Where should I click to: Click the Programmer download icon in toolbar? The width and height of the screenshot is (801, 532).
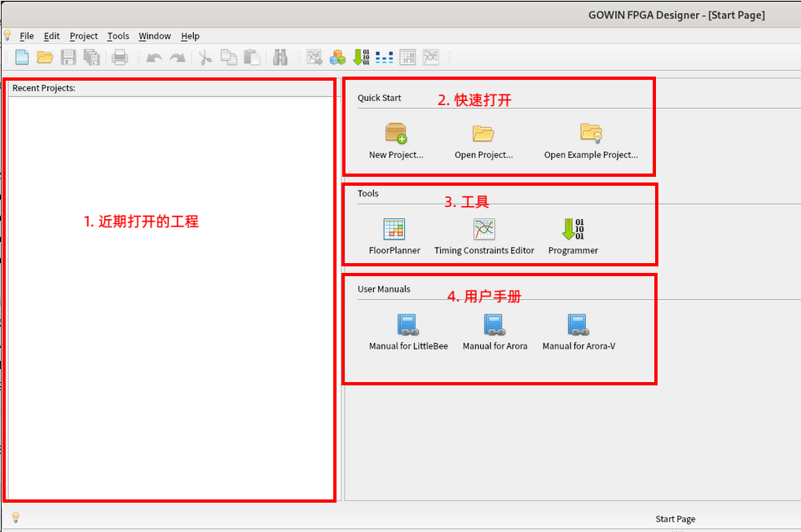coord(361,57)
